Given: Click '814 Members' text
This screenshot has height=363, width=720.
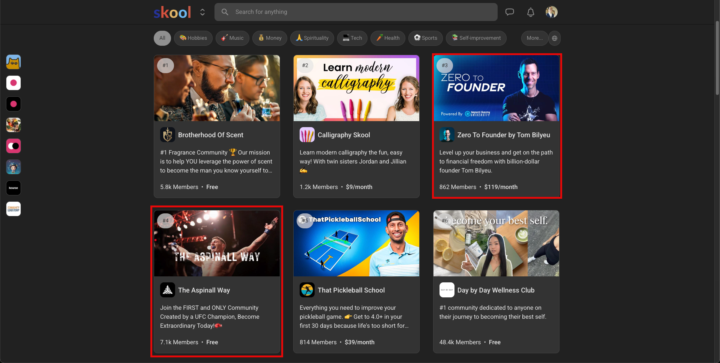Looking at the screenshot, I should pos(318,342).
